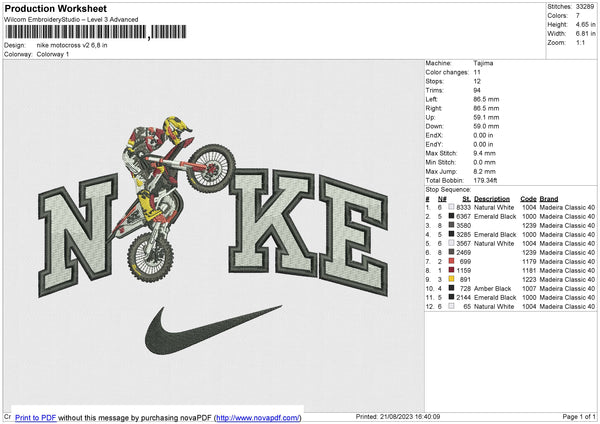Select code 1223 in the stop sequence
This screenshot has width=600, height=424.
pyautogui.click(x=529, y=279)
